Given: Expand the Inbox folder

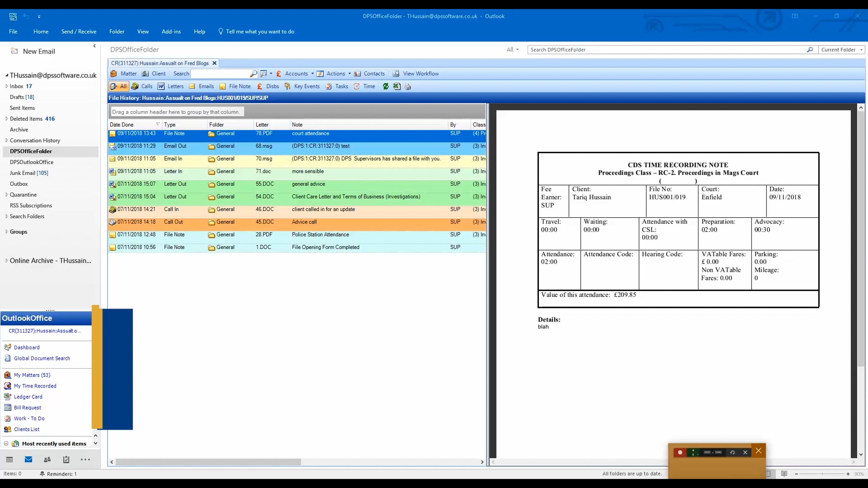Looking at the screenshot, I should click(7, 86).
